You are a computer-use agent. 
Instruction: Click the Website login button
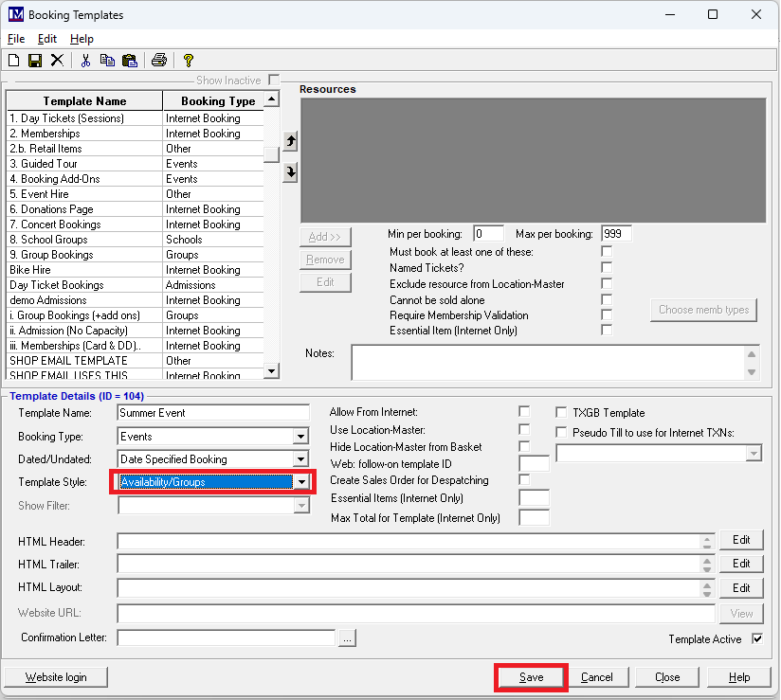pos(55,677)
